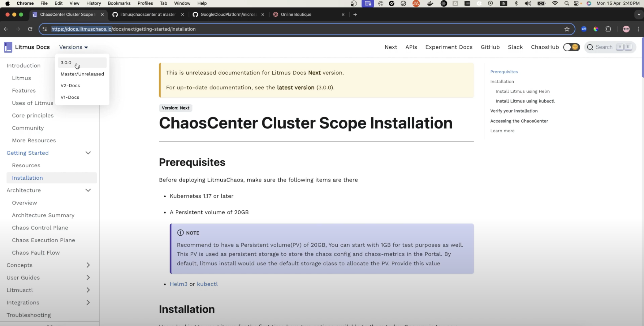Screen dimensions: 644x326
Task: Click the kubectl link in prerequisites
Action: (207, 284)
